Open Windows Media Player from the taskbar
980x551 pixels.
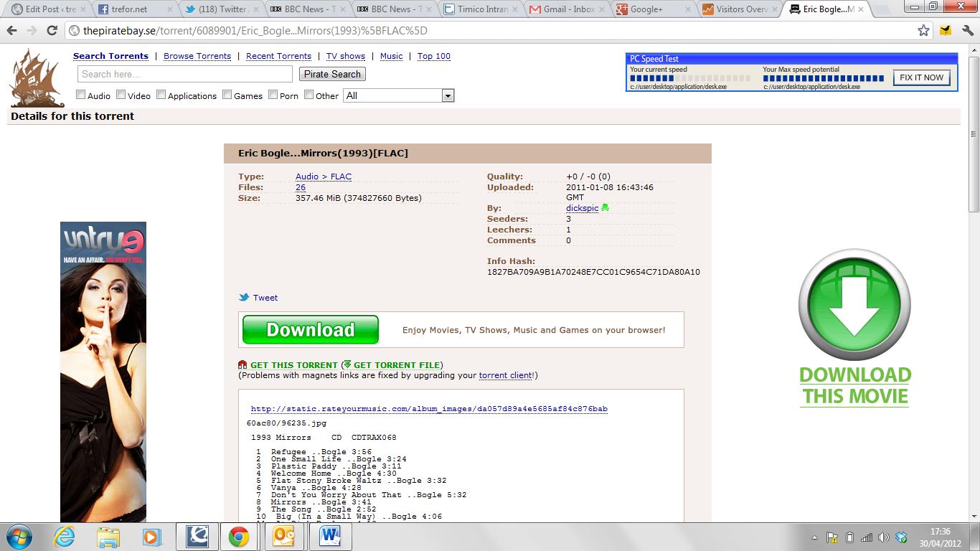[151, 537]
